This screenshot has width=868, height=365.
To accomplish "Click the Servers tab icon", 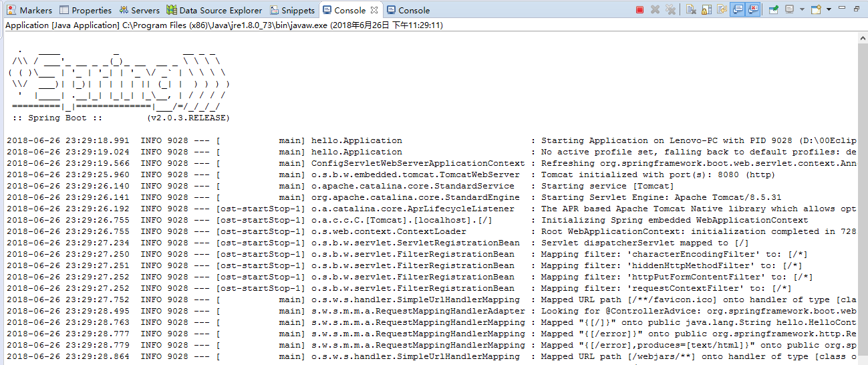I will pyautogui.click(x=124, y=10).
